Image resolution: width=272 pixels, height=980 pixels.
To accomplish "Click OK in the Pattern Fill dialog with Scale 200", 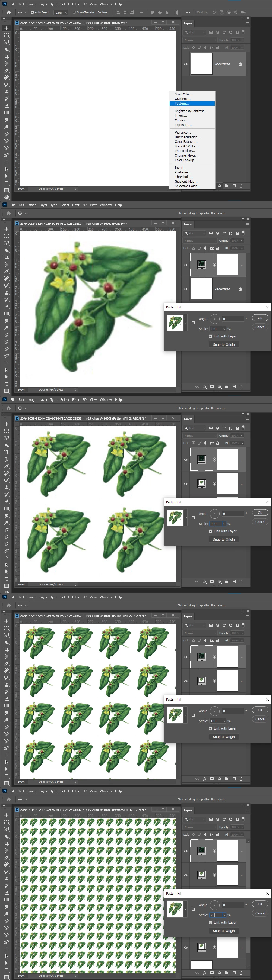I will tap(260, 512).
